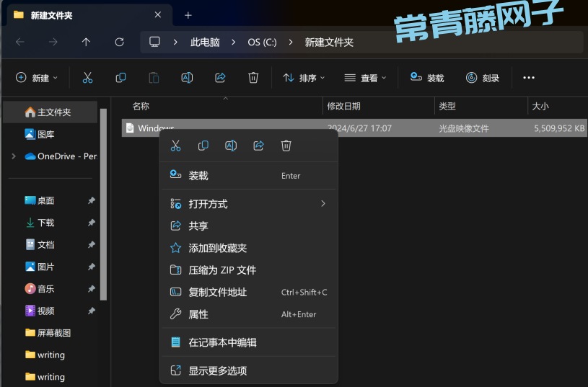Click the rename icon in the context menu
Screen dimensions: 588x387
pyautogui.click(x=231, y=146)
